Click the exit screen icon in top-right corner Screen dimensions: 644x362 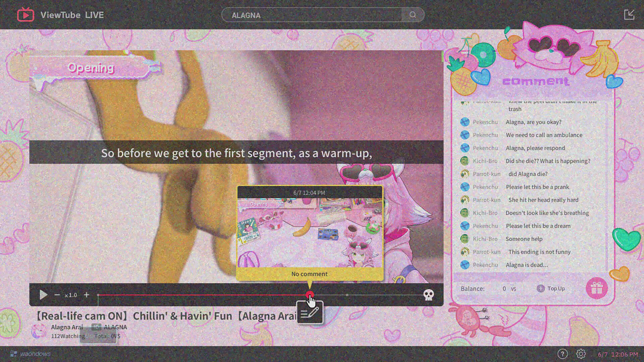(x=629, y=14)
